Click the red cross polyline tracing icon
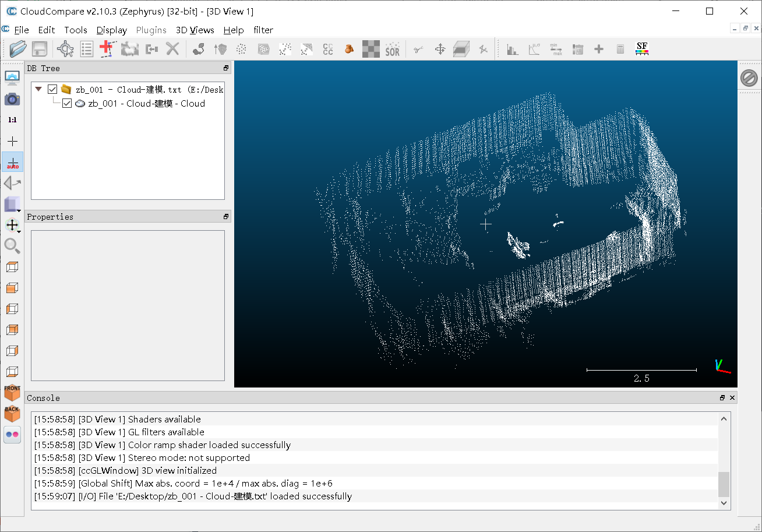762x532 pixels. pos(107,49)
